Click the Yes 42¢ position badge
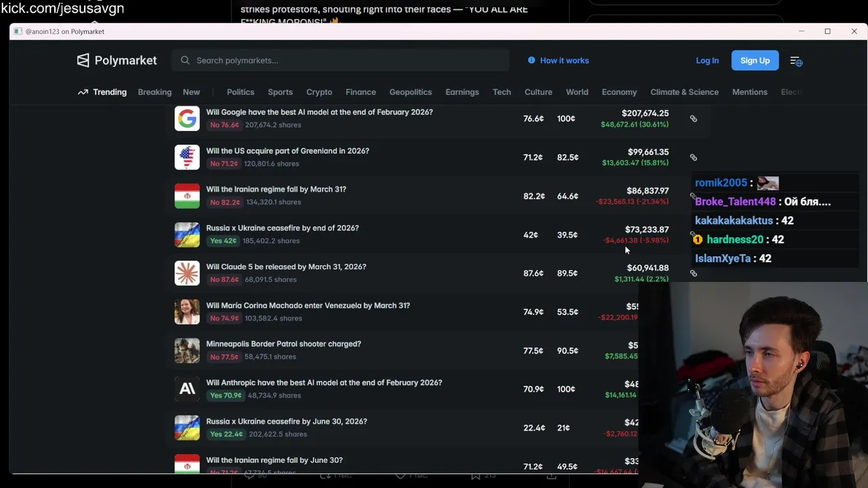 (x=223, y=241)
